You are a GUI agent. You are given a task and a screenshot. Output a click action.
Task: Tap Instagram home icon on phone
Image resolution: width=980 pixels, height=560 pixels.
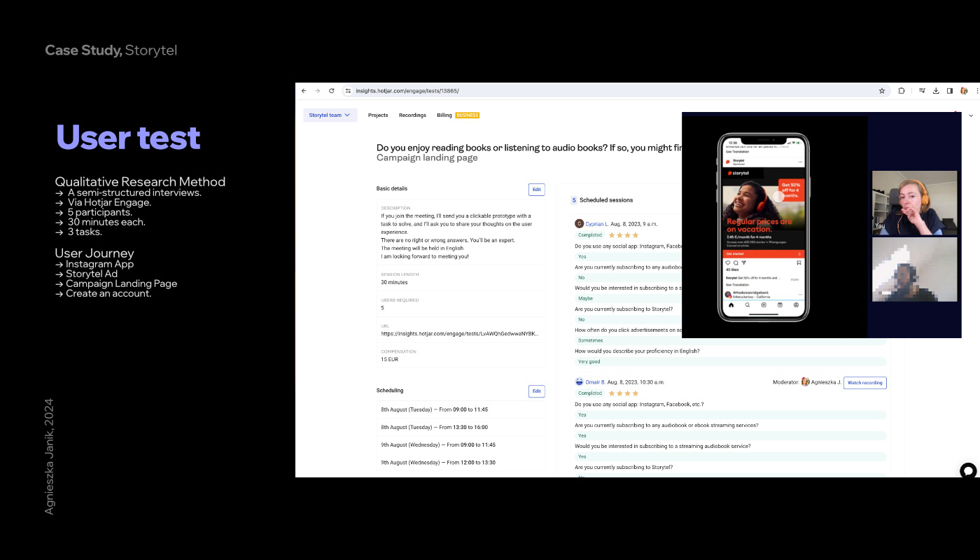click(731, 305)
